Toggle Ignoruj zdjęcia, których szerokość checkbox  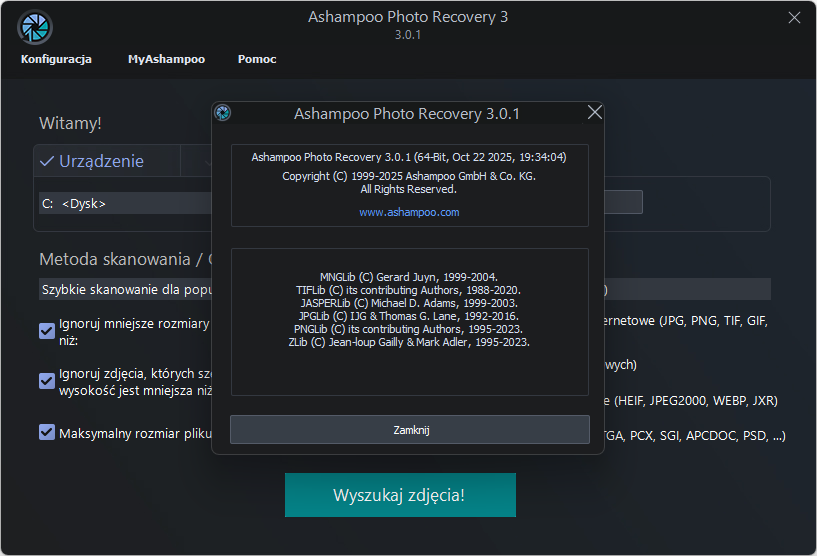47,381
